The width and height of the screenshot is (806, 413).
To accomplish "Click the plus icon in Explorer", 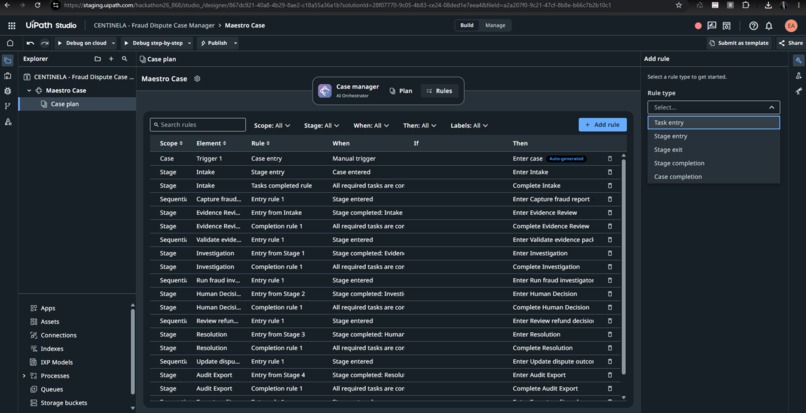I will (x=111, y=59).
